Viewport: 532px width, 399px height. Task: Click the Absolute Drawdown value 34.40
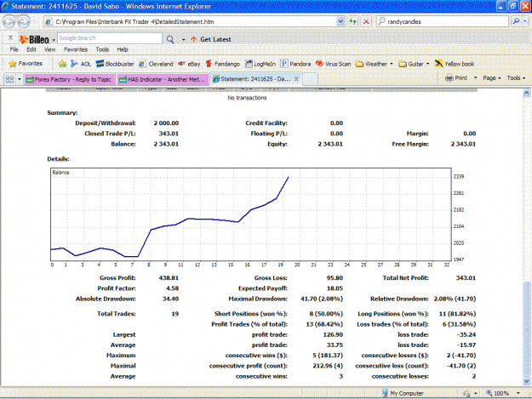coord(170,299)
